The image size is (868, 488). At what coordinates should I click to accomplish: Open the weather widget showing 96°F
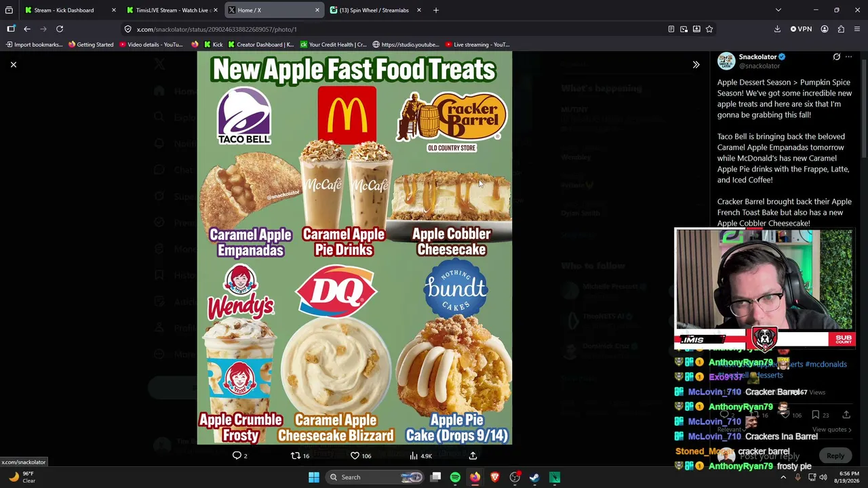coord(22,477)
